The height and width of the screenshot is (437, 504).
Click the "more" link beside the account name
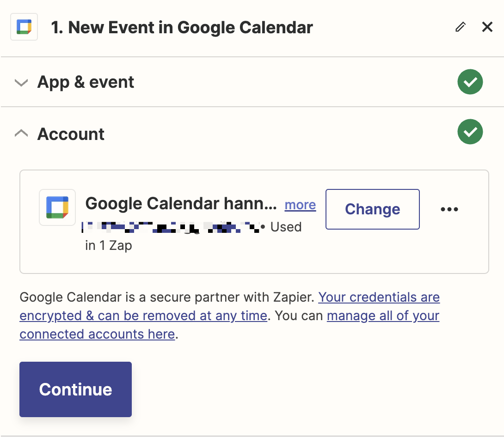click(x=300, y=205)
